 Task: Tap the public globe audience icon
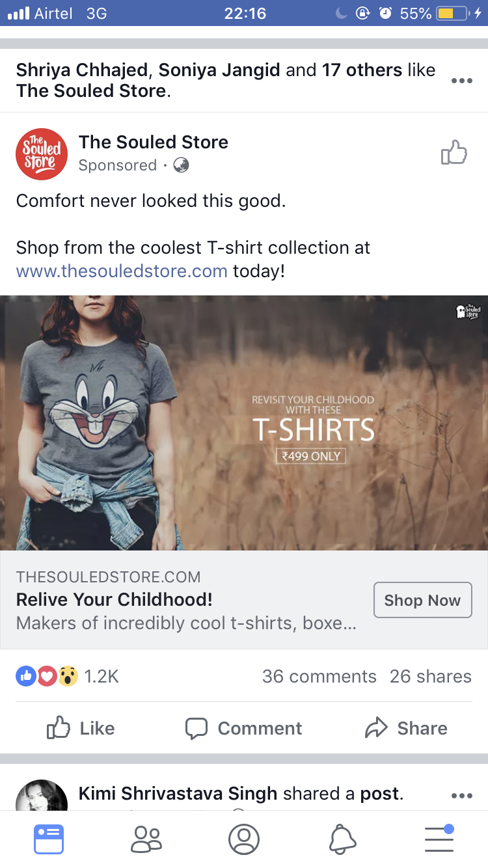point(182,165)
